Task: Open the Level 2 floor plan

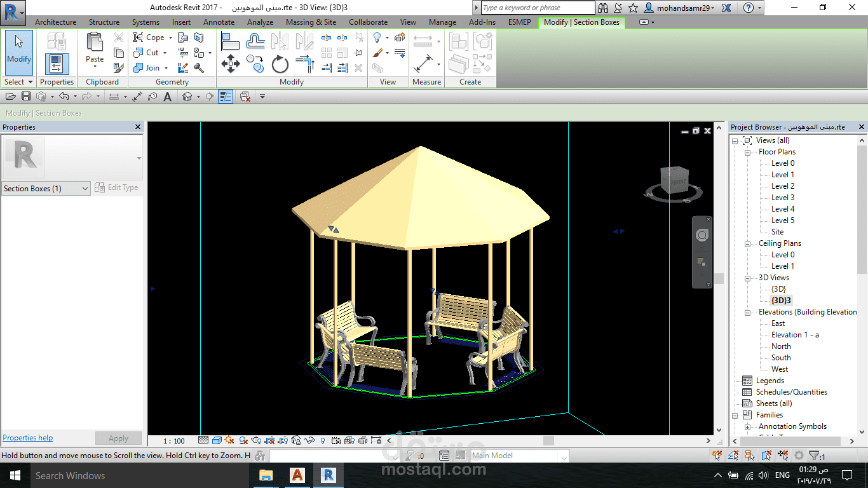Action: pos(782,186)
